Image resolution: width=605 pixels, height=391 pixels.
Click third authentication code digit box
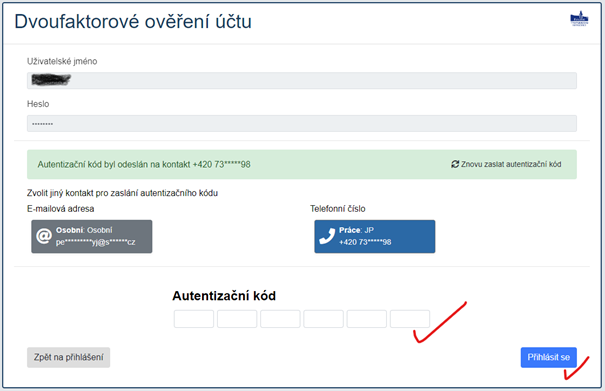pos(280,319)
